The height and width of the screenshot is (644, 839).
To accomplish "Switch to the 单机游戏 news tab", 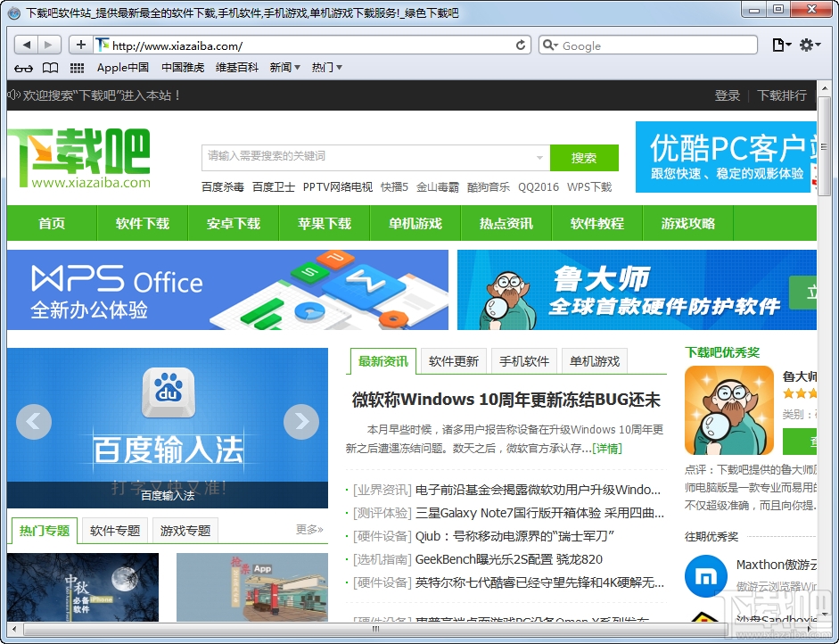I will [595, 361].
